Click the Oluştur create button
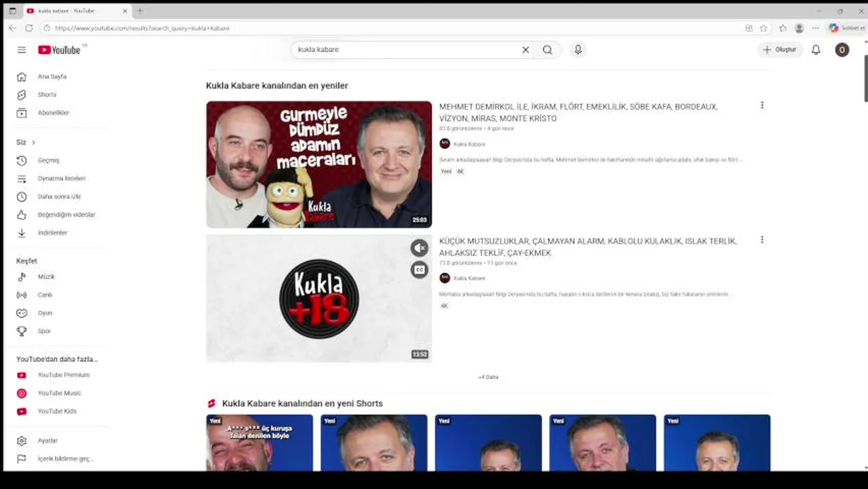The width and height of the screenshot is (868, 489). (x=780, y=50)
